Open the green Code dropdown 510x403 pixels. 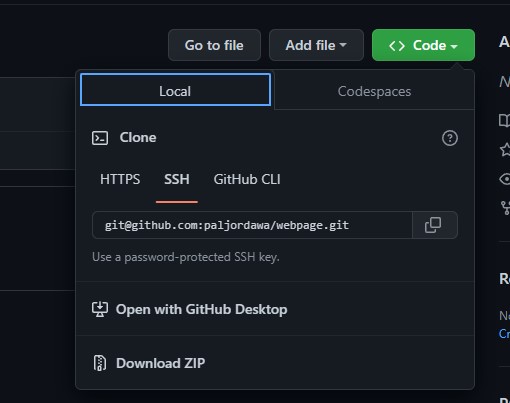pos(423,45)
